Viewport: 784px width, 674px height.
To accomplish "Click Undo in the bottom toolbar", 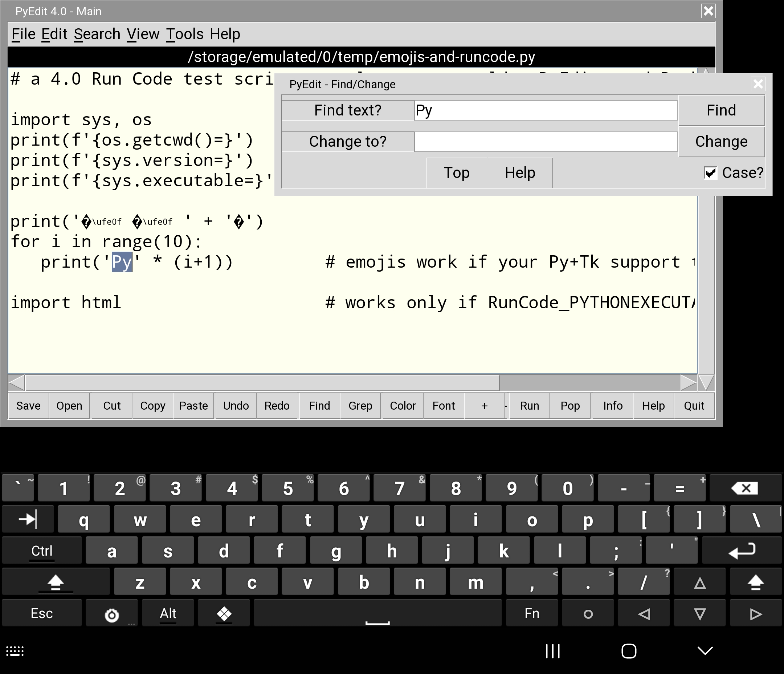I will [236, 406].
